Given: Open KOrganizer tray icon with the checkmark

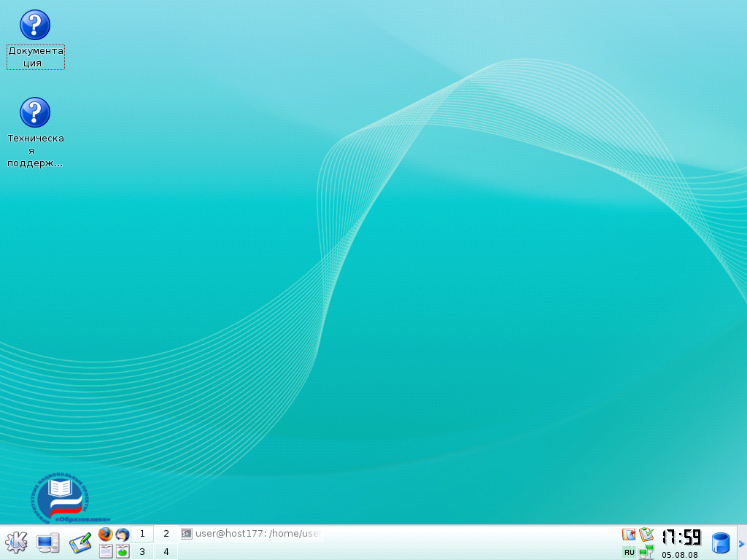Looking at the screenshot, I should coord(646,534).
